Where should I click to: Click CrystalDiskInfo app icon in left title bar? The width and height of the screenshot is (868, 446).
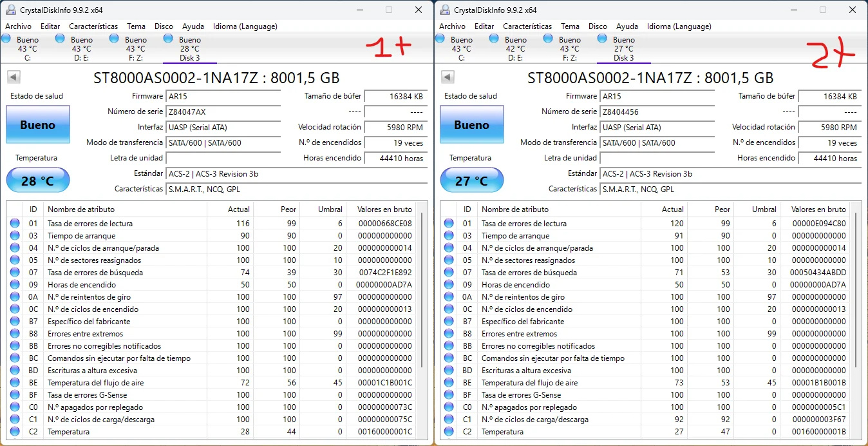(x=10, y=10)
